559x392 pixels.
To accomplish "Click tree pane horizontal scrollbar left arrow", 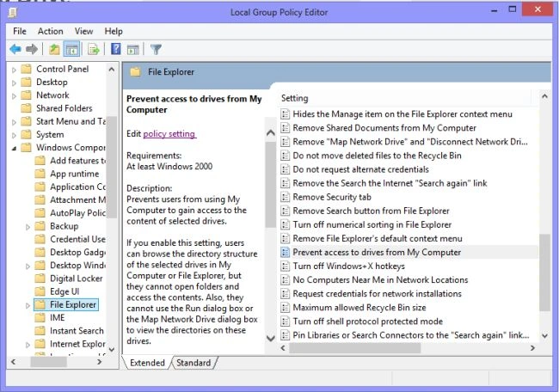I will point(13,362).
